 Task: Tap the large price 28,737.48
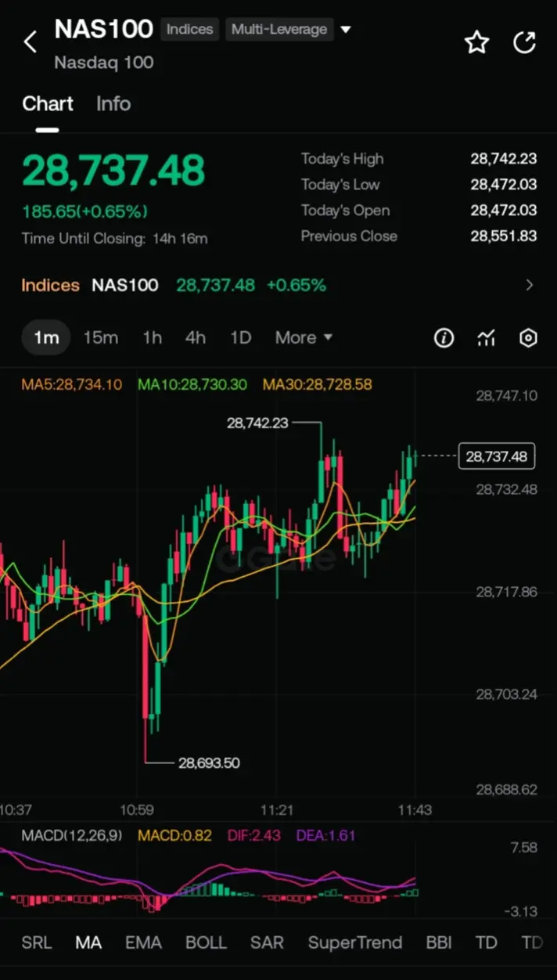pyautogui.click(x=113, y=170)
